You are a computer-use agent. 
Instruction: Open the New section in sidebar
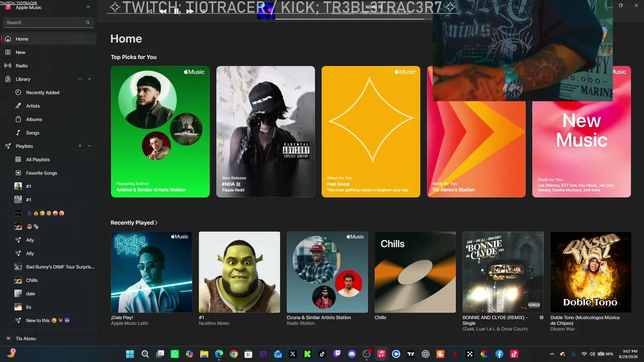48,52
